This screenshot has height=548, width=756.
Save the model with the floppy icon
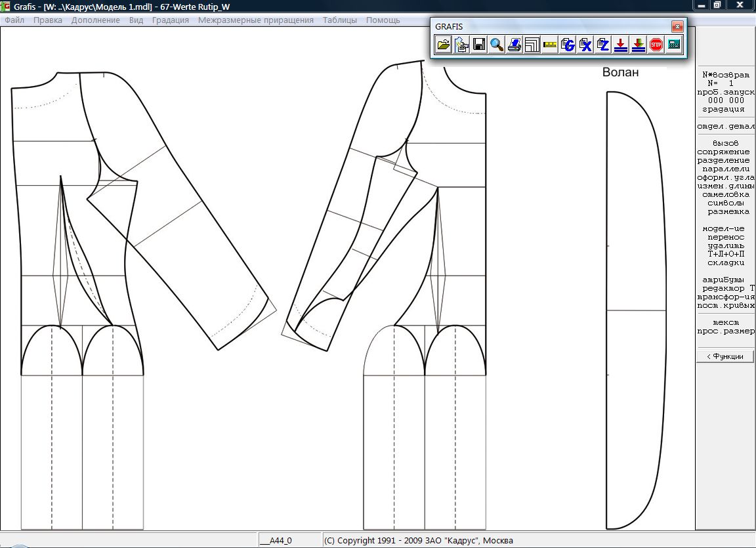pos(479,45)
